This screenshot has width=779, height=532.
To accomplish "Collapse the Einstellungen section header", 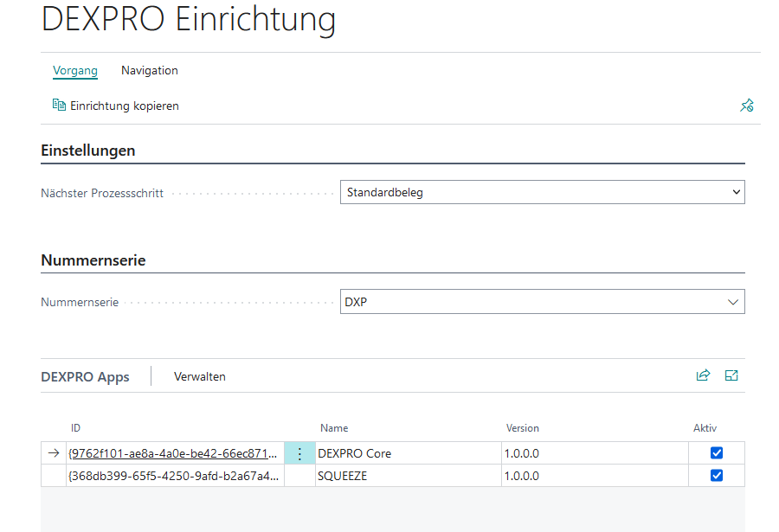I will tap(88, 151).
